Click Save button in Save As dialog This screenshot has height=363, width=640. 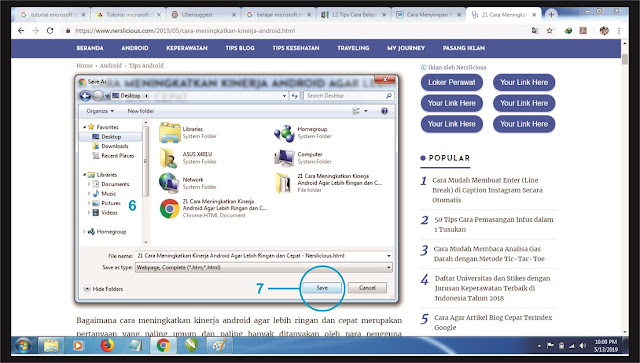pos(322,288)
